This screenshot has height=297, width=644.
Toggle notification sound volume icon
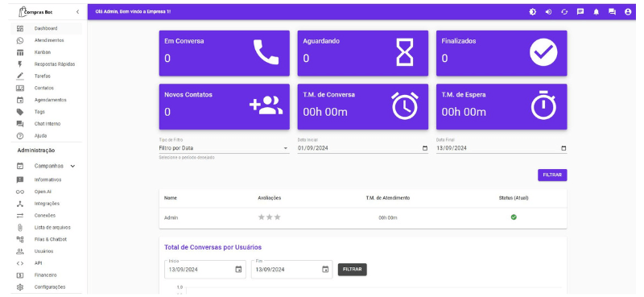(548, 12)
